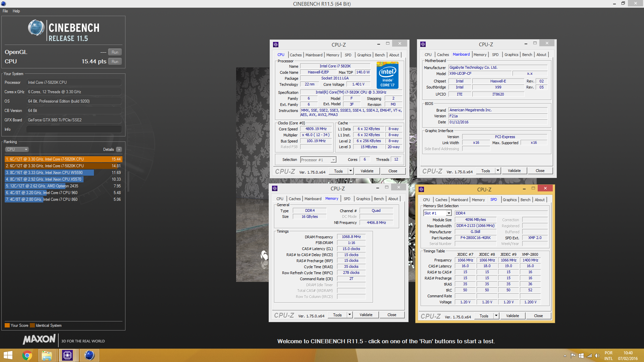This screenshot has width=644, height=362.
Task: Click the POR INTL language indicator
Action: point(608,356)
